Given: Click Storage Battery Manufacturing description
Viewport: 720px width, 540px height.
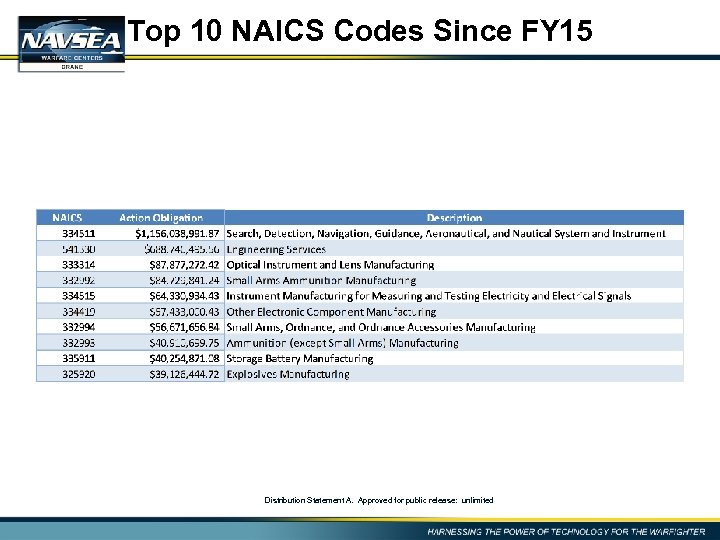Looking at the screenshot, I should tap(299, 359).
